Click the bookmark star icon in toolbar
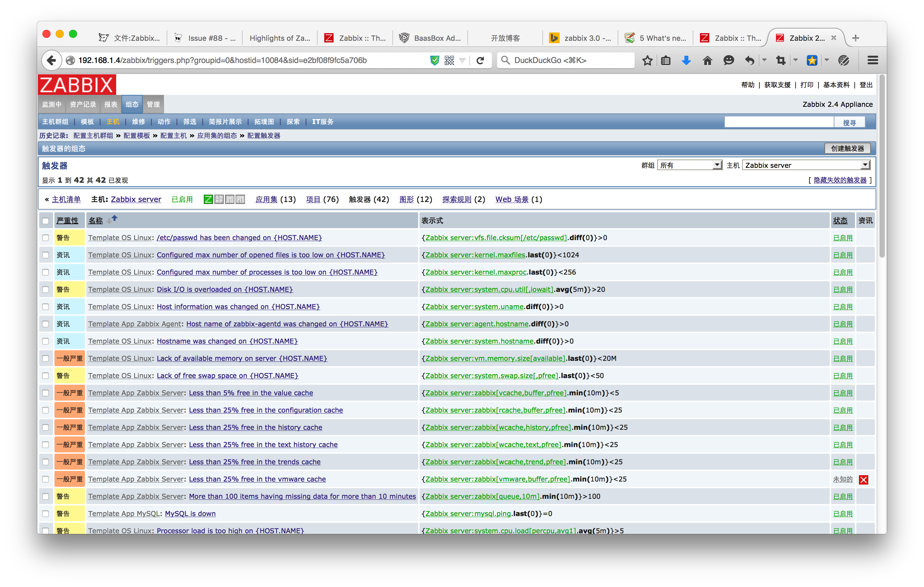Viewport: 924px width, 587px height. 647,60
